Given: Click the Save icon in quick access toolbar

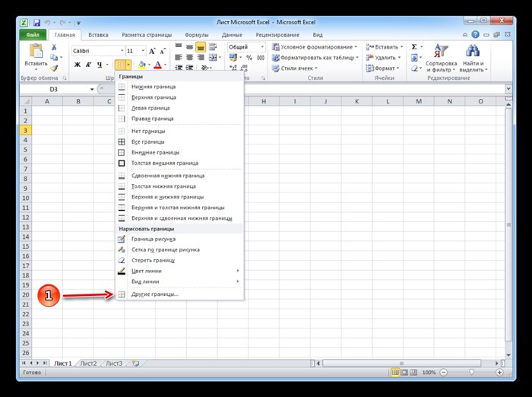Looking at the screenshot, I should (36, 23).
